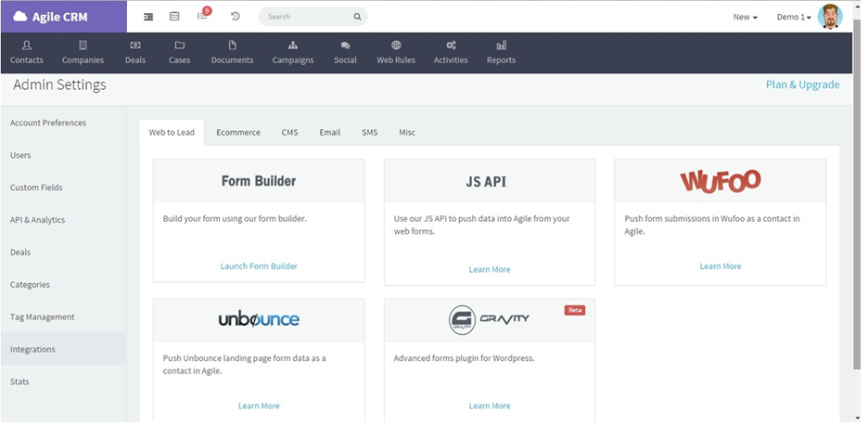Open tasks list icon with badge 9

pos(203,15)
